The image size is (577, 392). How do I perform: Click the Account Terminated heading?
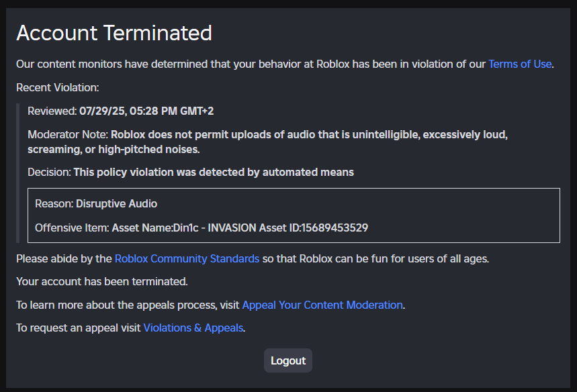coord(114,32)
